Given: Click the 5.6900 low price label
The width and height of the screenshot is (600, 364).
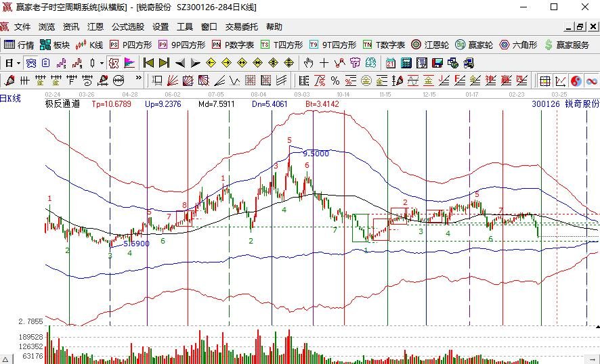Looking at the screenshot, I should click(x=137, y=244).
